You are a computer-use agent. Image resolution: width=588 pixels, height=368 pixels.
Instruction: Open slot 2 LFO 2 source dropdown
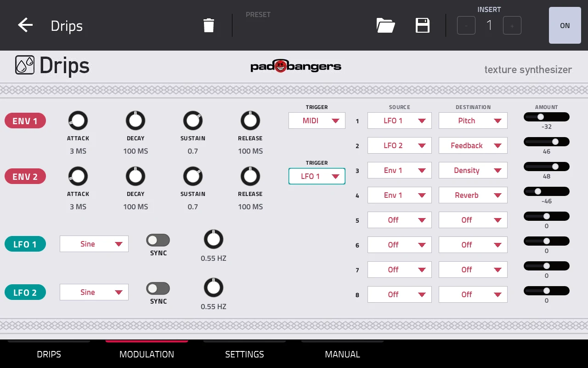click(400, 145)
